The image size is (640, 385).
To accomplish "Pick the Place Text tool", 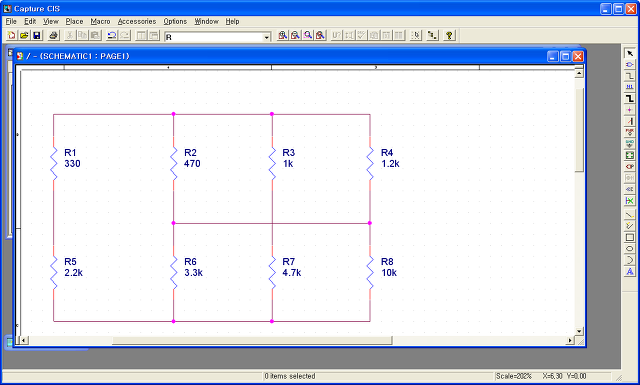I will 630,272.
